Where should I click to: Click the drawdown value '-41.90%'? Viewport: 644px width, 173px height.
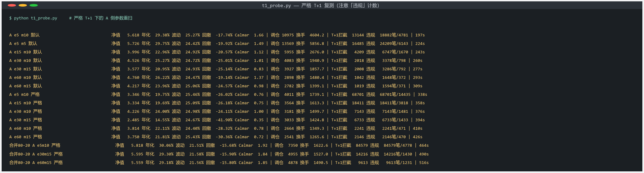coord(224,120)
